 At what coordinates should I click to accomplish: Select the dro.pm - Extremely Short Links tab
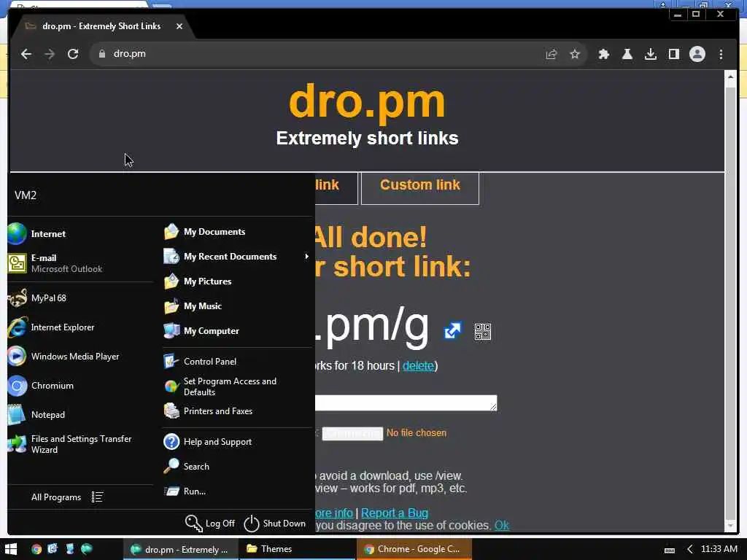click(x=102, y=26)
